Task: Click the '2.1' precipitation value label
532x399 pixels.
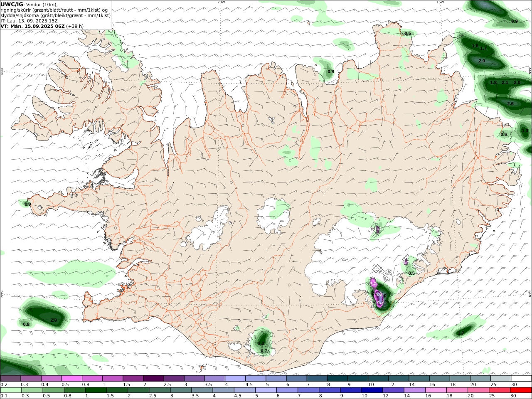Action: 505,83
